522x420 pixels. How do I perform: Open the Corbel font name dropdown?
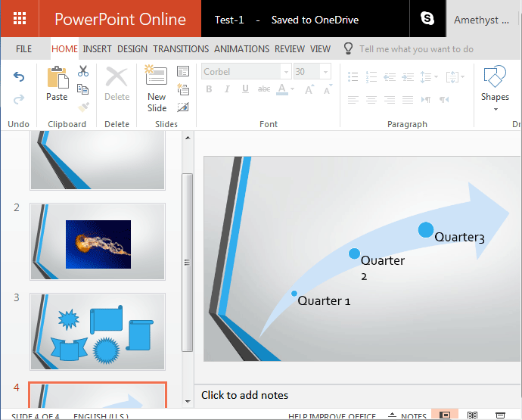(285, 72)
